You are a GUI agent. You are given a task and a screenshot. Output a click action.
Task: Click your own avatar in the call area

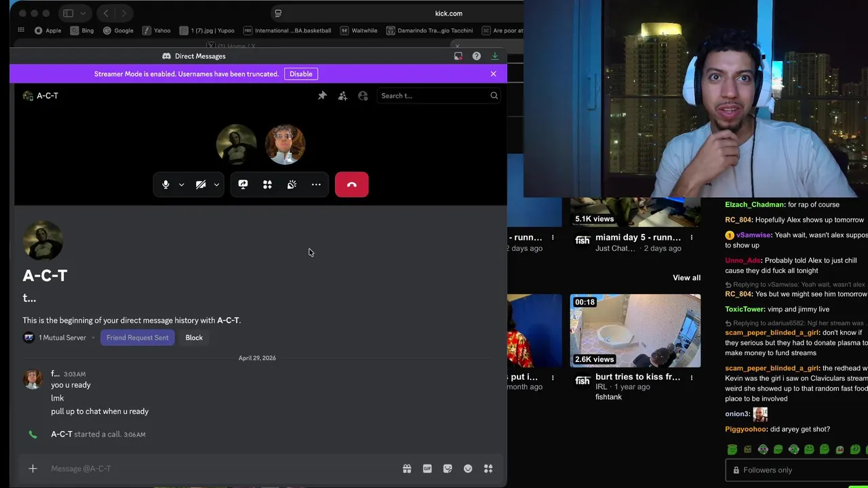[x=285, y=144]
